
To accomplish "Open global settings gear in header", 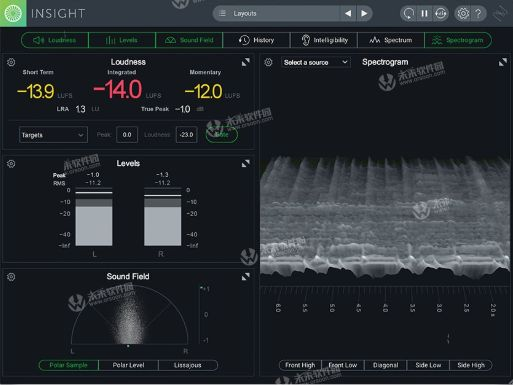I will 463,13.
